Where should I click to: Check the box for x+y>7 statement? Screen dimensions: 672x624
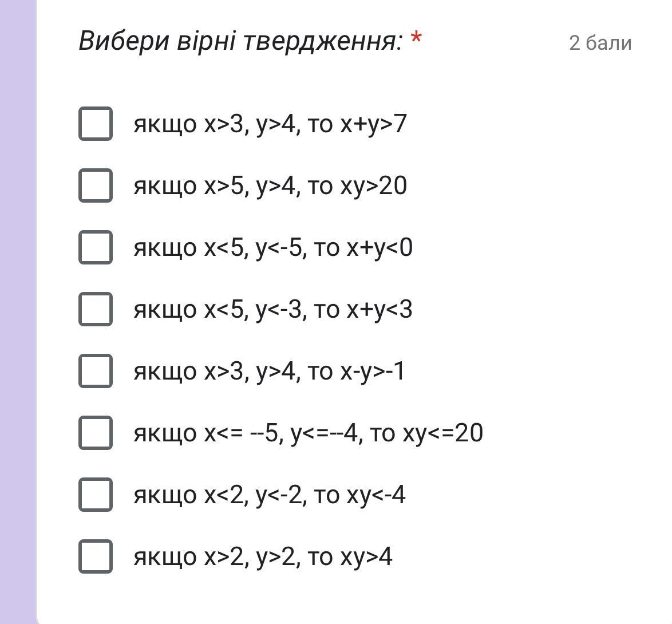[95, 123]
